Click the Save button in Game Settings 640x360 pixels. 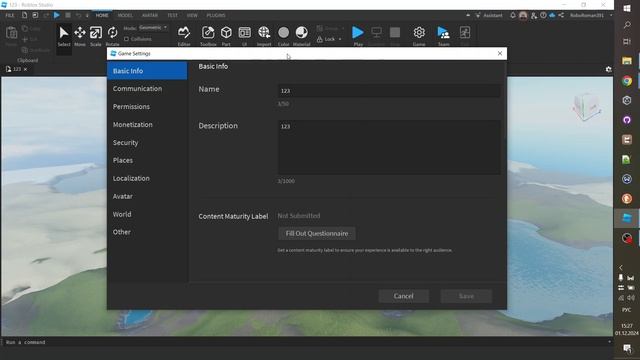466,296
